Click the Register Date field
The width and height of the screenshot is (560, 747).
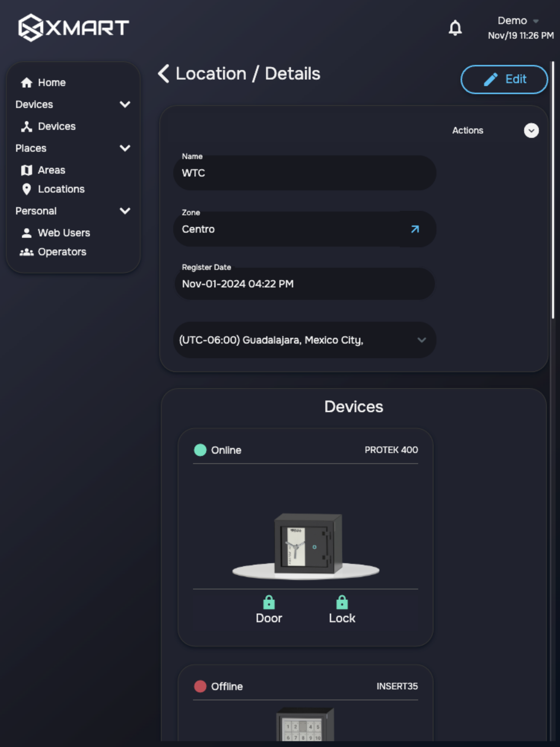[304, 284]
